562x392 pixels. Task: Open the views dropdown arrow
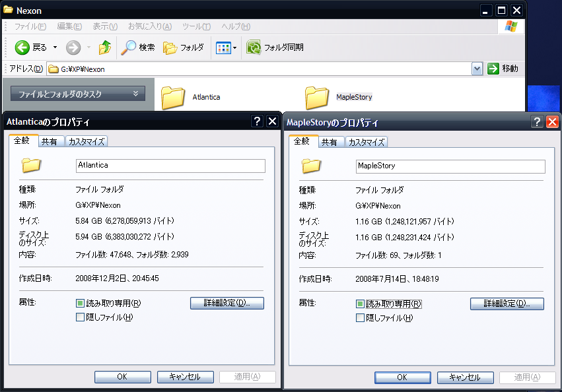(x=234, y=48)
